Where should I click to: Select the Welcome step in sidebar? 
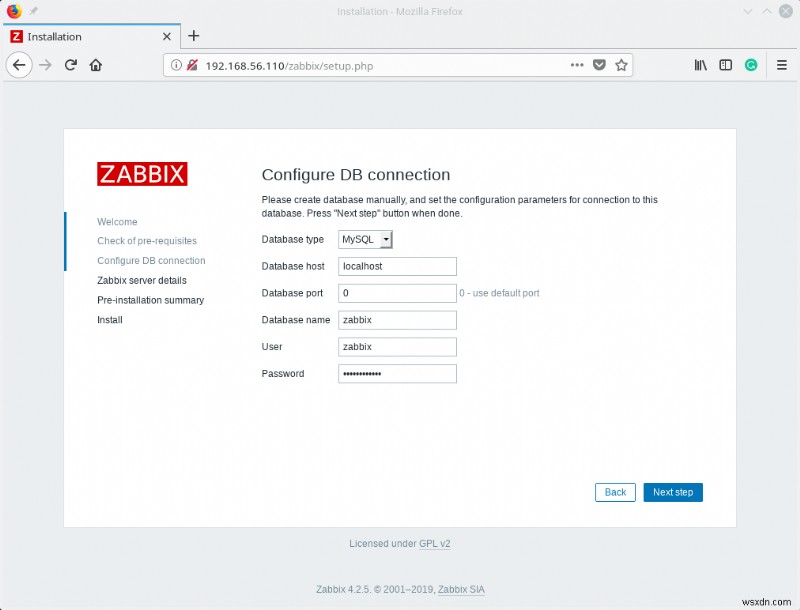[x=117, y=222]
